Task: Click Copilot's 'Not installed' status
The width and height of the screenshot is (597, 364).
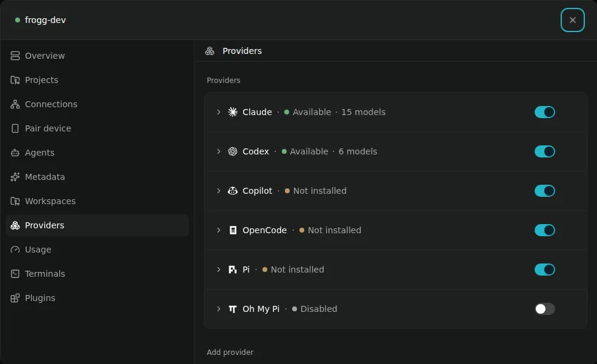Action: click(320, 191)
